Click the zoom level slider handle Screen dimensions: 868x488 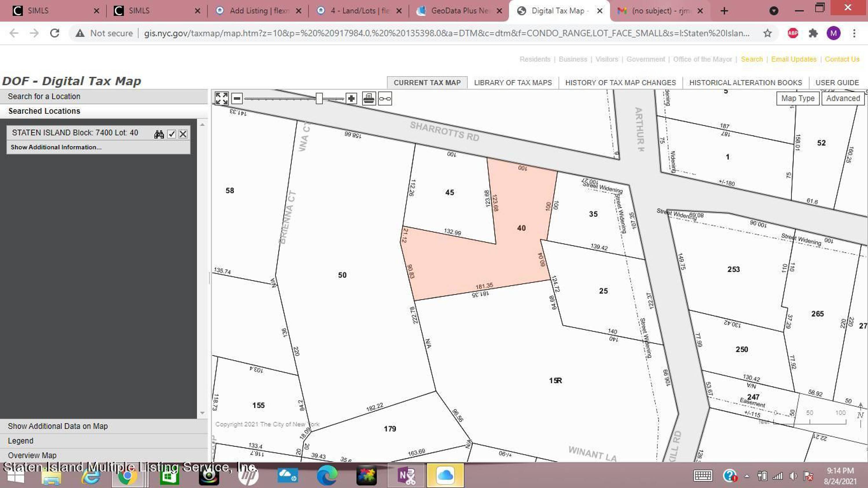pos(319,99)
